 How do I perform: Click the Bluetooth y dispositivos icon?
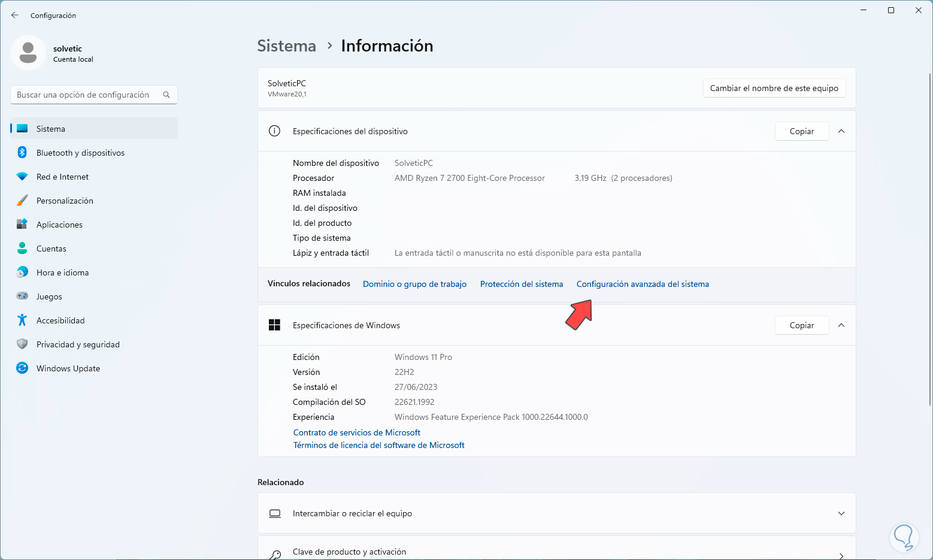coord(22,153)
